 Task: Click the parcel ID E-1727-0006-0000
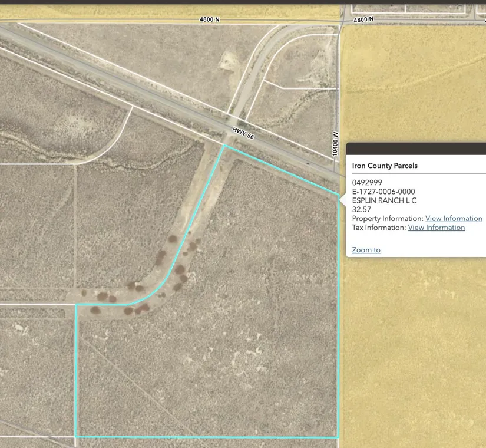tap(383, 192)
